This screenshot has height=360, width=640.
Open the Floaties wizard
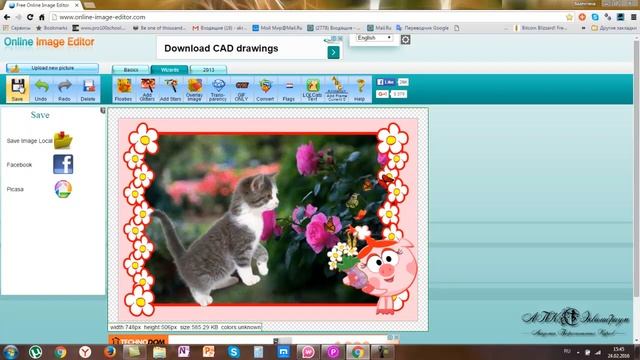pos(124,89)
